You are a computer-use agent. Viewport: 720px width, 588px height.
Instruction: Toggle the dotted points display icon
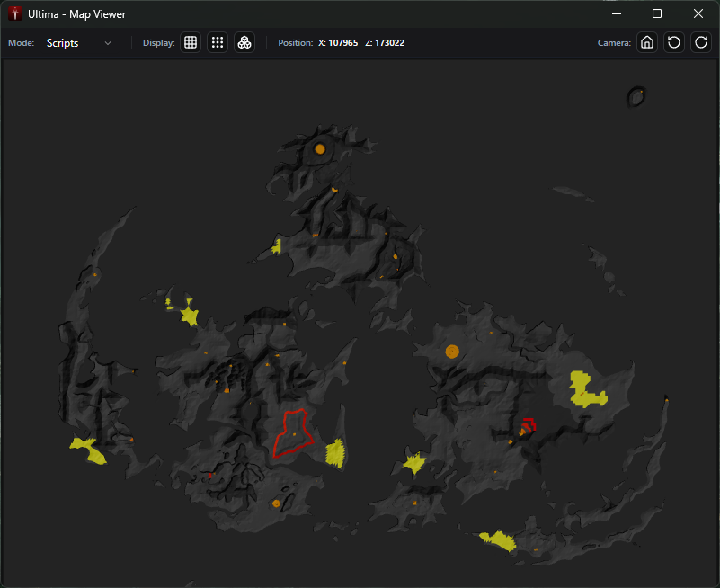(x=218, y=43)
